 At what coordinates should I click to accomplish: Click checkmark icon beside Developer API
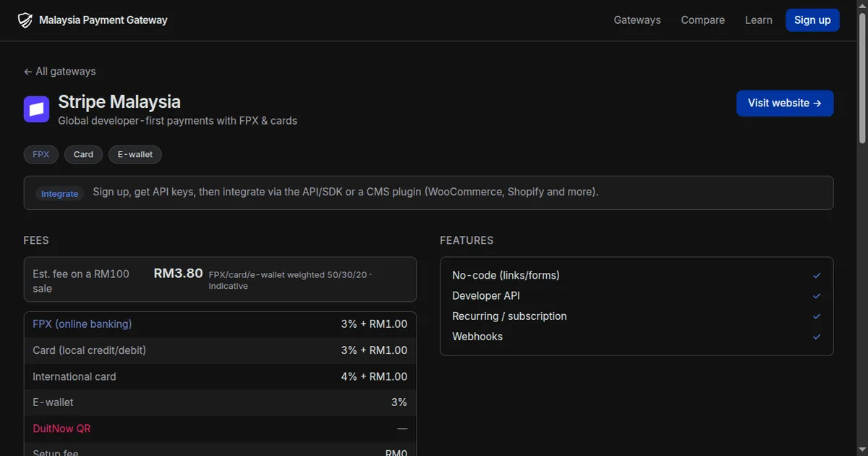[817, 296]
